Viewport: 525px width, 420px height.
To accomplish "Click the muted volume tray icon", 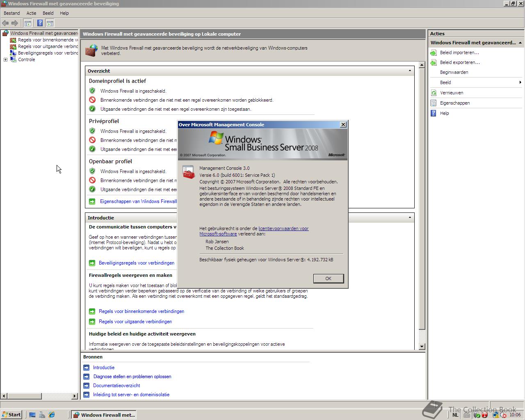I will point(503,415).
